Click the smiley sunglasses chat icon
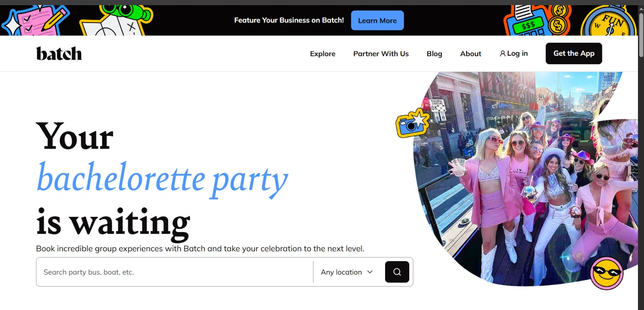Image resolution: width=644 pixels, height=310 pixels. pyautogui.click(x=607, y=273)
